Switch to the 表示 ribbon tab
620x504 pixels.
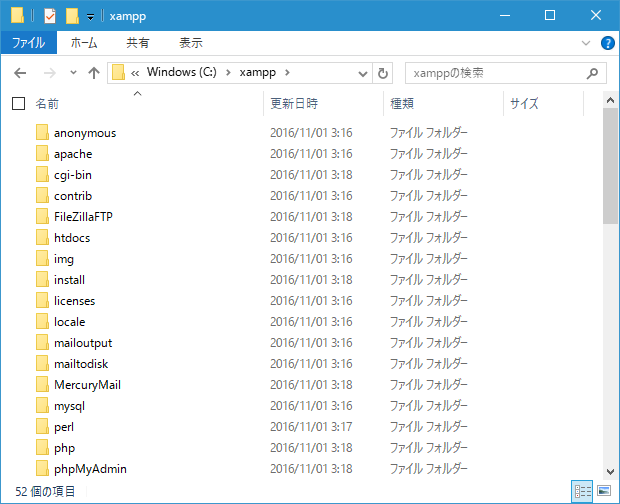coord(191,43)
